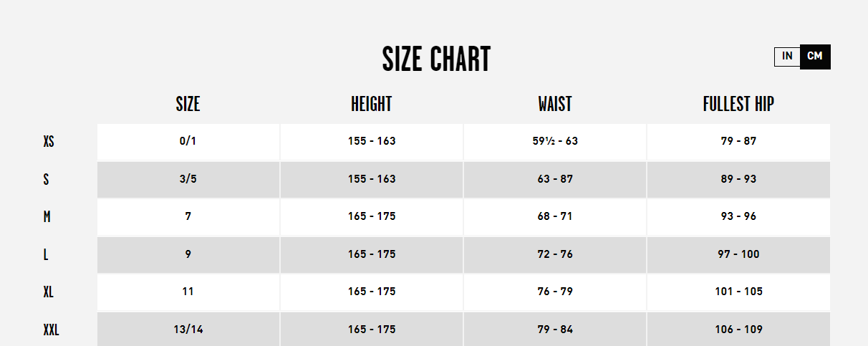Viewport: 868px width, 346px height.
Task: Switch units to IN
Action: pyautogui.click(x=787, y=57)
